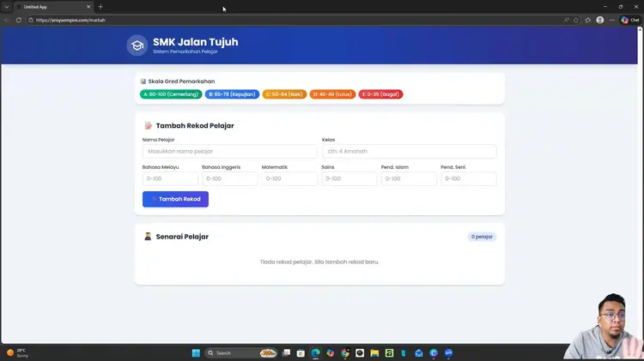Open File Explorer from the taskbar
Screen dimensions: 644x361
[x=374, y=352]
